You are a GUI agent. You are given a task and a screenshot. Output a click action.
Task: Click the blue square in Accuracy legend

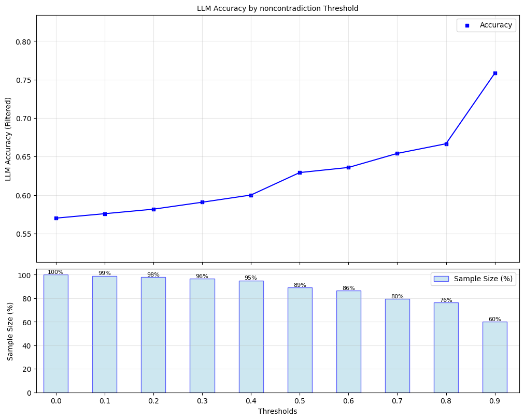[x=468, y=25]
